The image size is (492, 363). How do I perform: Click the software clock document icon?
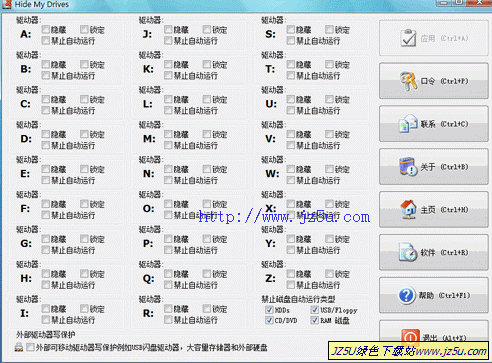tap(408, 252)
